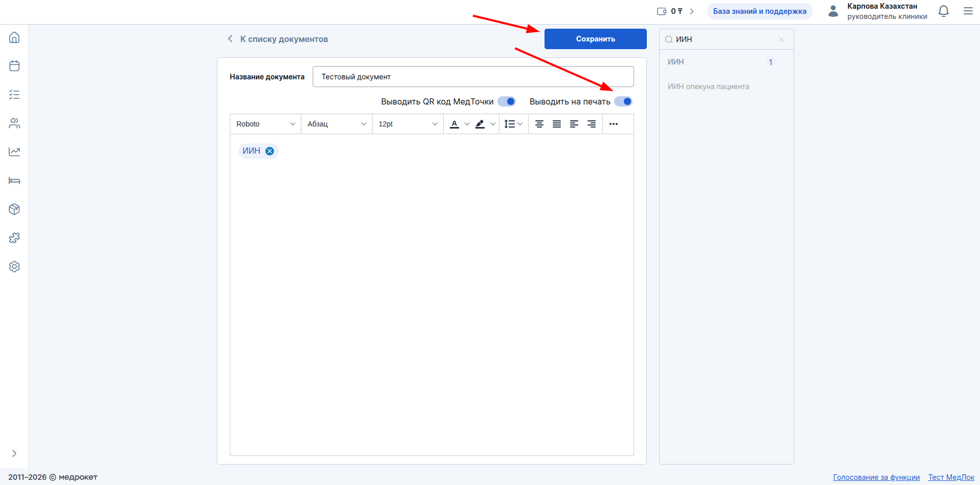Viewport: 980px width, 485px height.
Task: Disable the MedTochka QR code toggle
Action: 507,101
